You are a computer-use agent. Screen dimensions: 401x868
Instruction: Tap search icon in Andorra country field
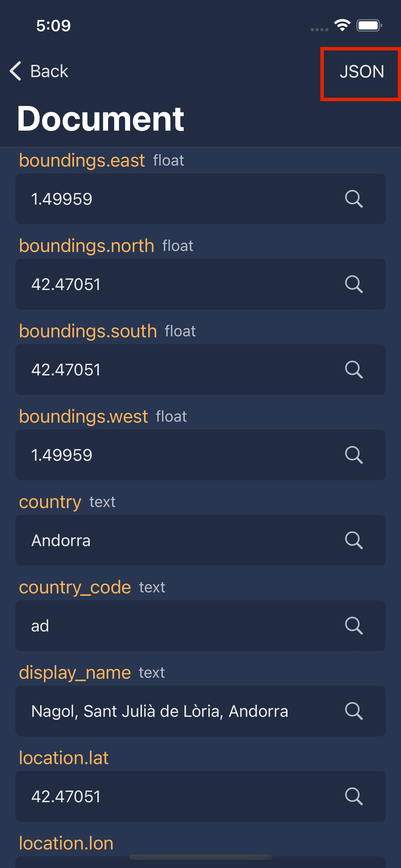point(354,540)
